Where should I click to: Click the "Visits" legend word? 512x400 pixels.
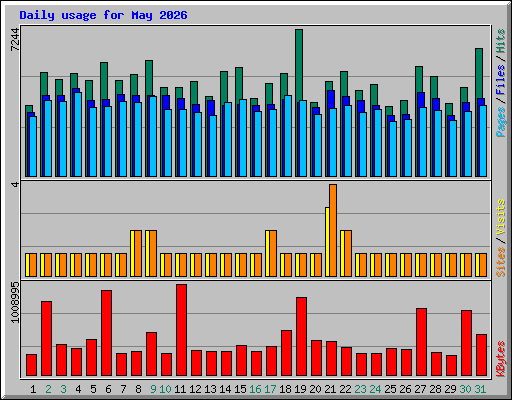[501, 218]
